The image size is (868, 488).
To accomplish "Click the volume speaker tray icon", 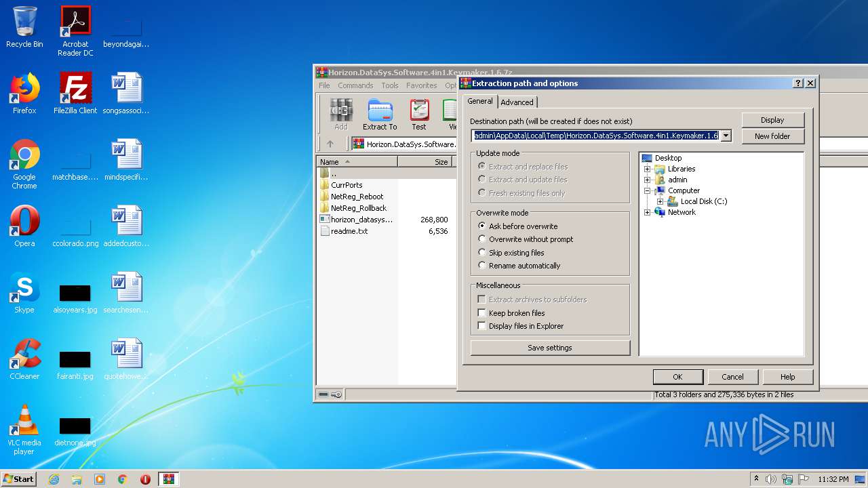I will [x=771, y=479].
